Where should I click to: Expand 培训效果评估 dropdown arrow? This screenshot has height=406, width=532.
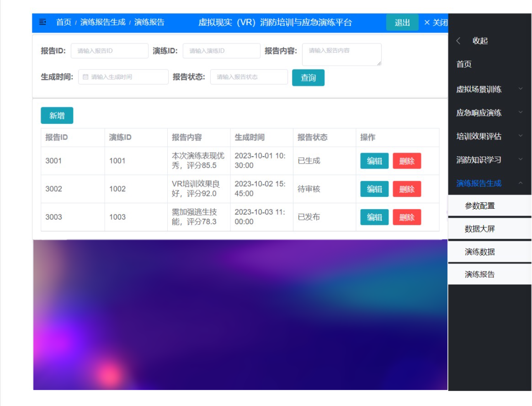(520, 136)
